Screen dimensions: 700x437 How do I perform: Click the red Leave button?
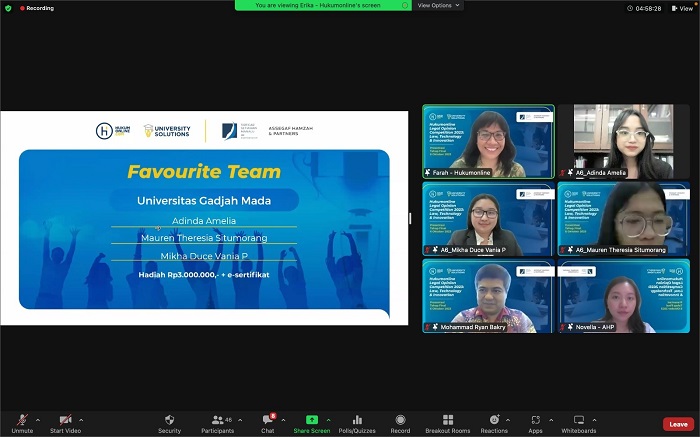[x=678, y=424]
